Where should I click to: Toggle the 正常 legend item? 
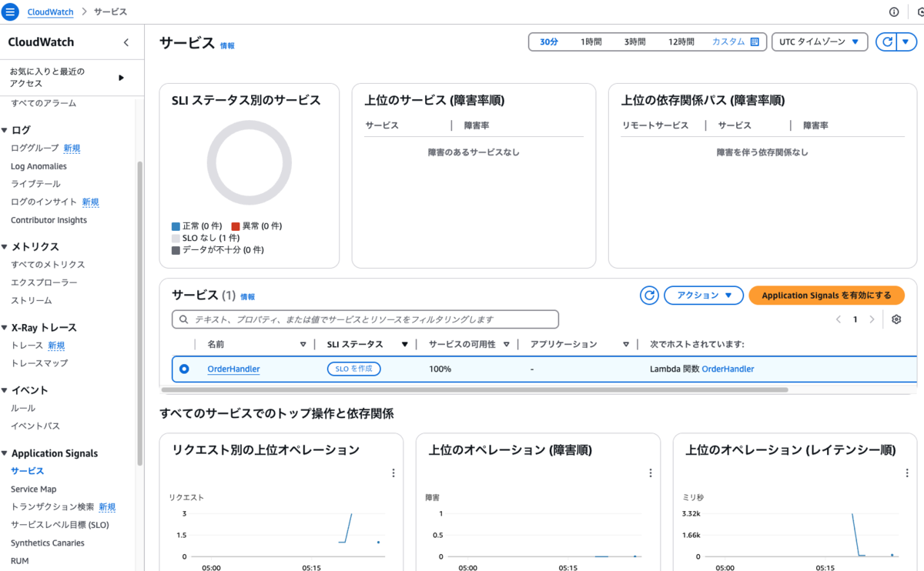(197, 225)
